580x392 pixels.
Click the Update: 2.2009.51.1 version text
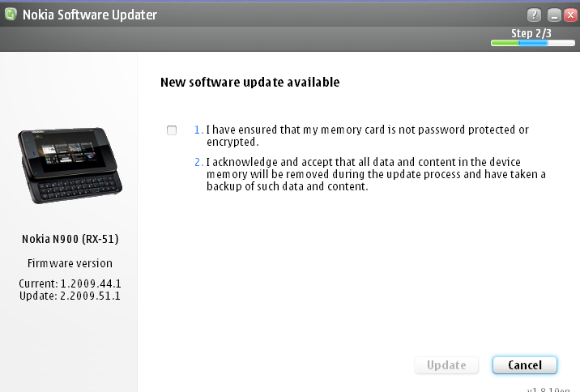(70, 296)
